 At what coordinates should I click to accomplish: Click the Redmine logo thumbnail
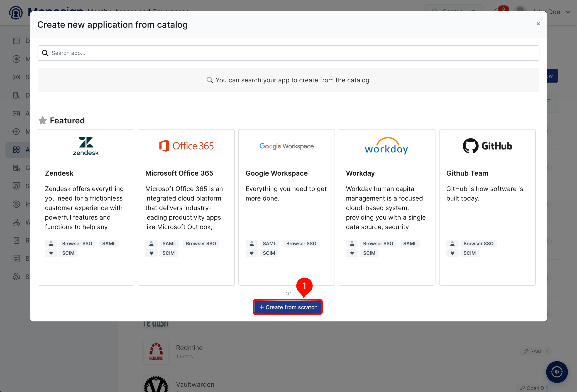tap(156, 351)
